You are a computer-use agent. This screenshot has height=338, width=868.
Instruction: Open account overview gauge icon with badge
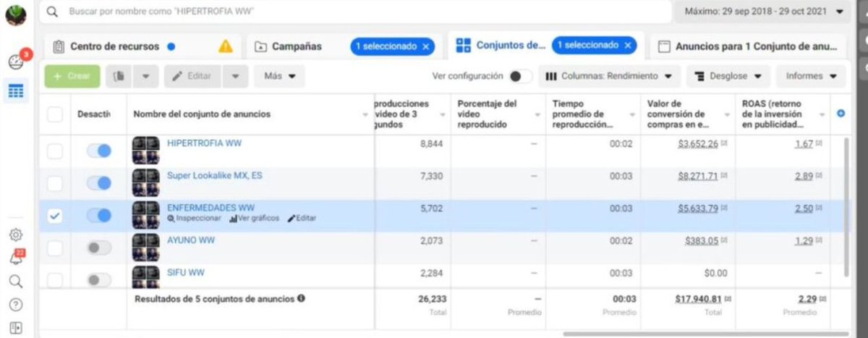click(x=16, y=62)
